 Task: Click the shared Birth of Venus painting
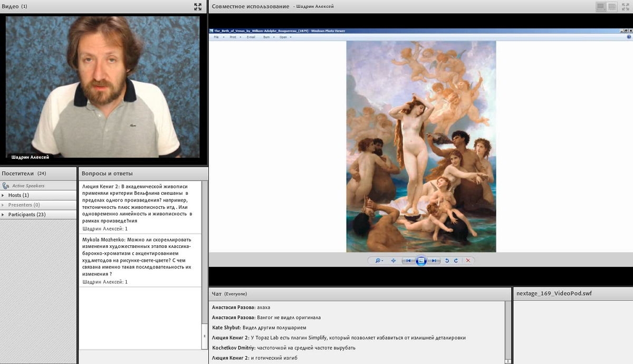click(421, 147)
